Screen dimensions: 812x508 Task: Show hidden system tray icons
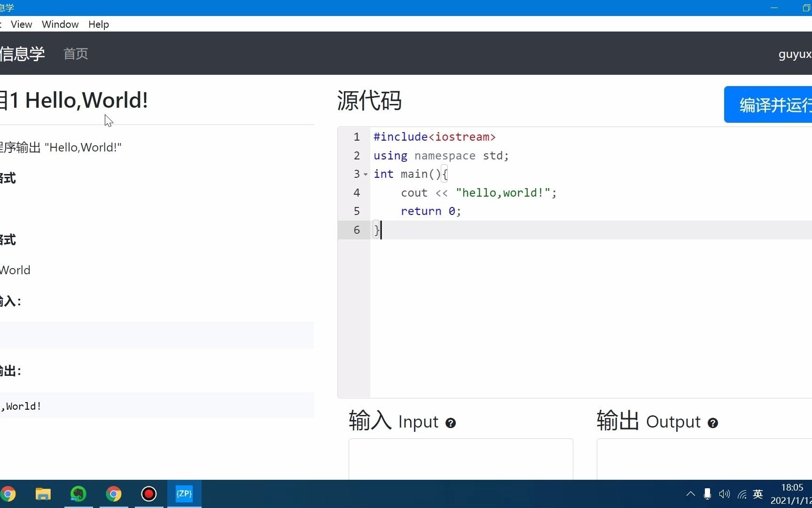click(690, 494)
